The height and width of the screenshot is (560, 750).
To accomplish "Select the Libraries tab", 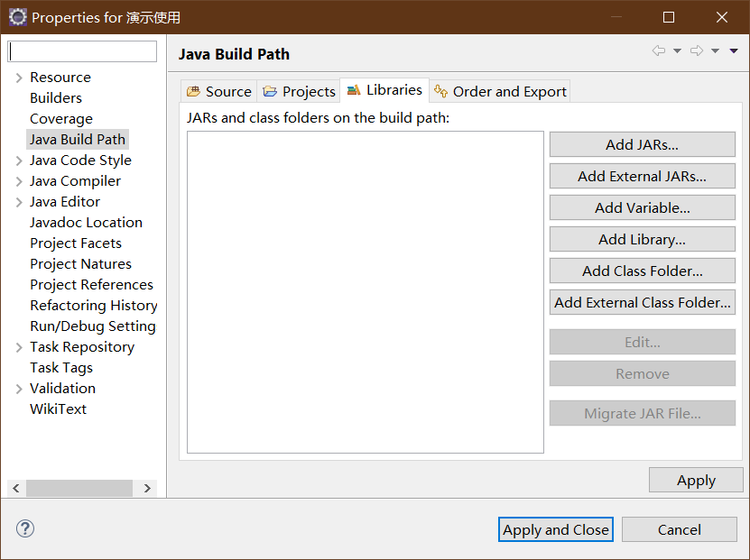I will [x=384, y=90].
